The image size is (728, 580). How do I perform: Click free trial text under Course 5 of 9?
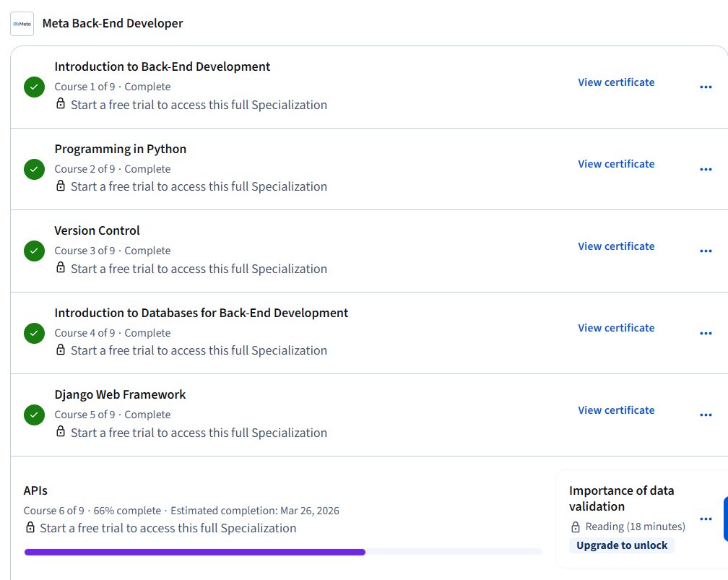199,433
